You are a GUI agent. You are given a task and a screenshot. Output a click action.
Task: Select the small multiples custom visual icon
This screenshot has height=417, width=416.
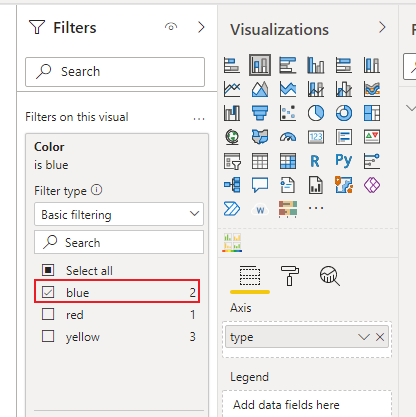[x=232, y=243]
